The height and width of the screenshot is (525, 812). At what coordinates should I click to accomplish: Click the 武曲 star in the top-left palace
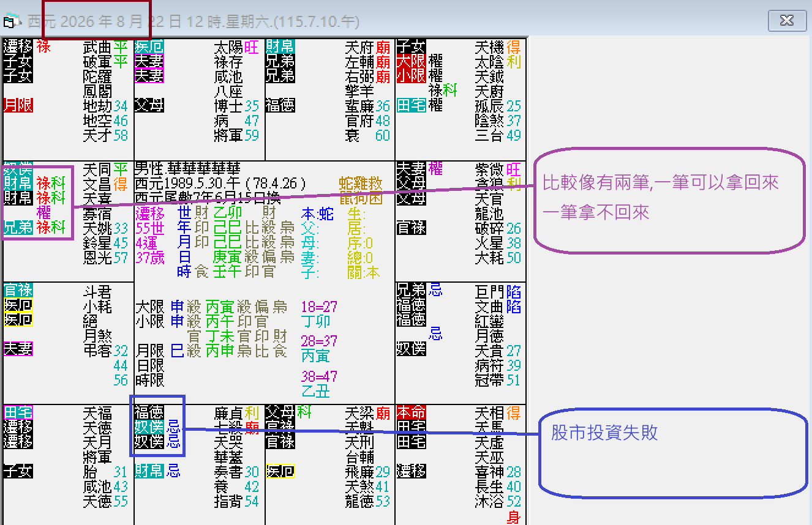(88, 48)
